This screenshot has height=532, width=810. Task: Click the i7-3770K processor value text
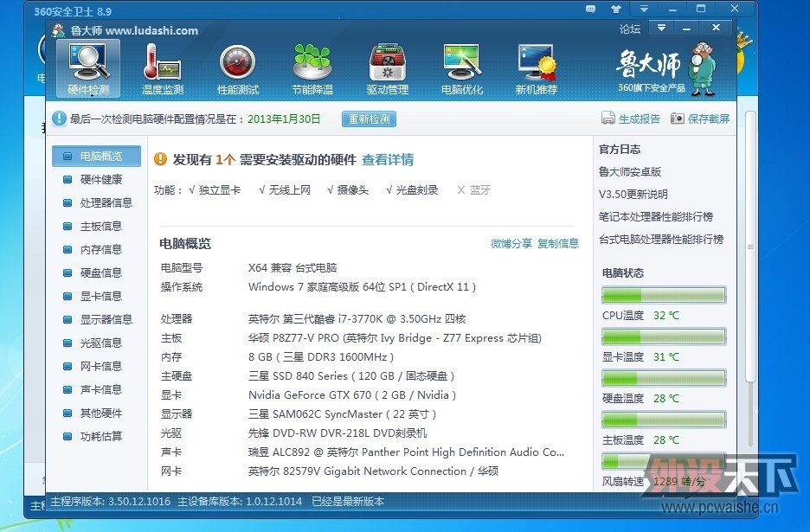tap(357, 318)
